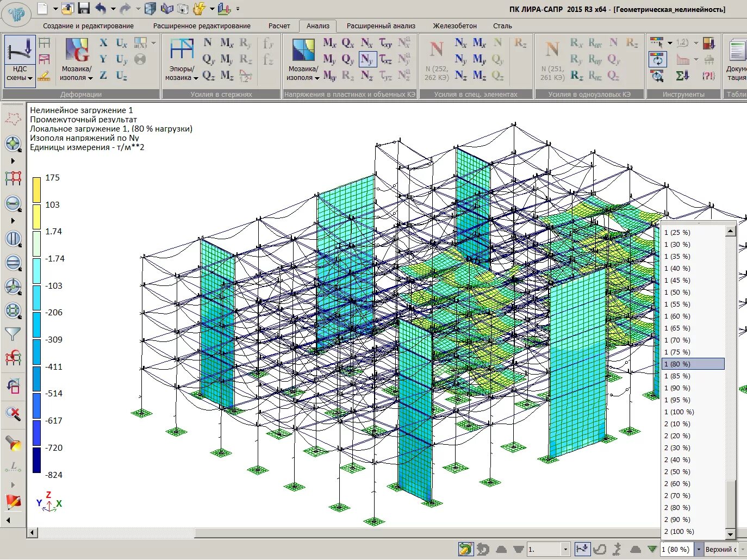The width and height of the screenshot is (747, 560).
Task: Select '2 (60 %)' in load step list
Action: (x=694, y=483)
